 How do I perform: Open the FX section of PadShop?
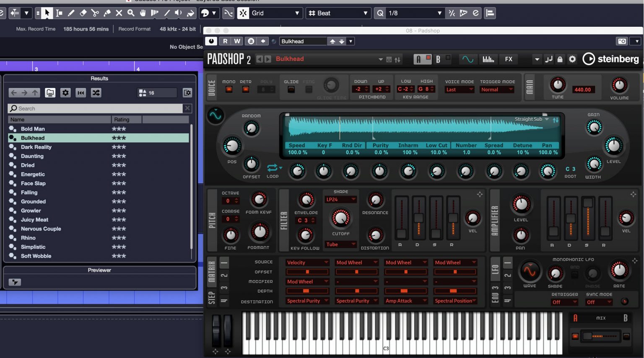(x=508, y=59)
